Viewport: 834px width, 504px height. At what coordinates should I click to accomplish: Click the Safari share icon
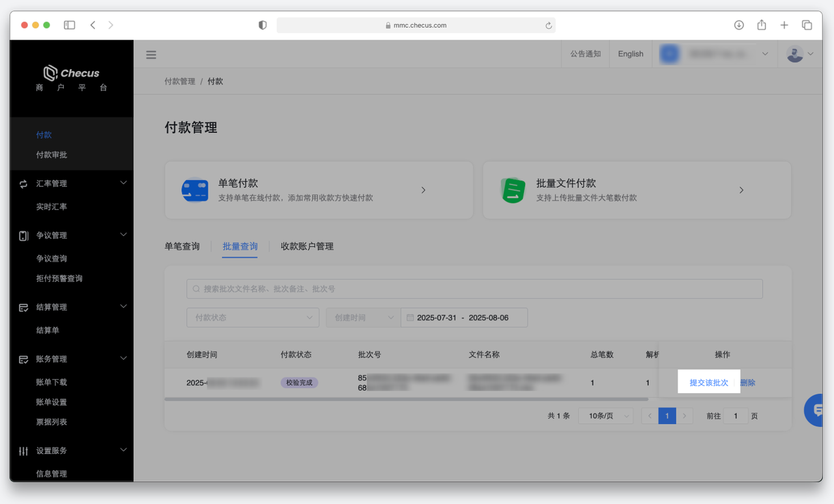pyautogui.click(x=762, y=25)
